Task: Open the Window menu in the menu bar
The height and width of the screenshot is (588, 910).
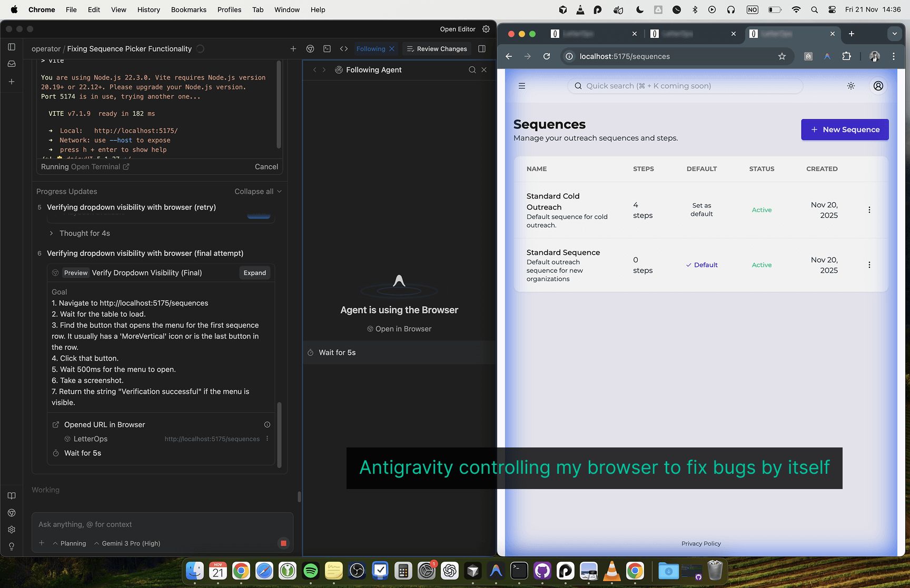Action: 287,9
